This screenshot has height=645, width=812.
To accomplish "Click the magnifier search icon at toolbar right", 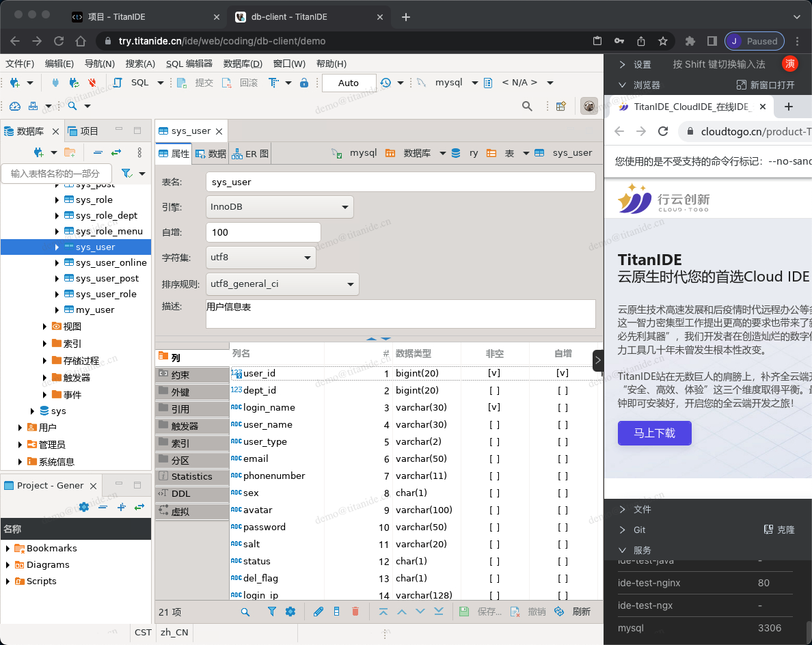I will 527,106.
